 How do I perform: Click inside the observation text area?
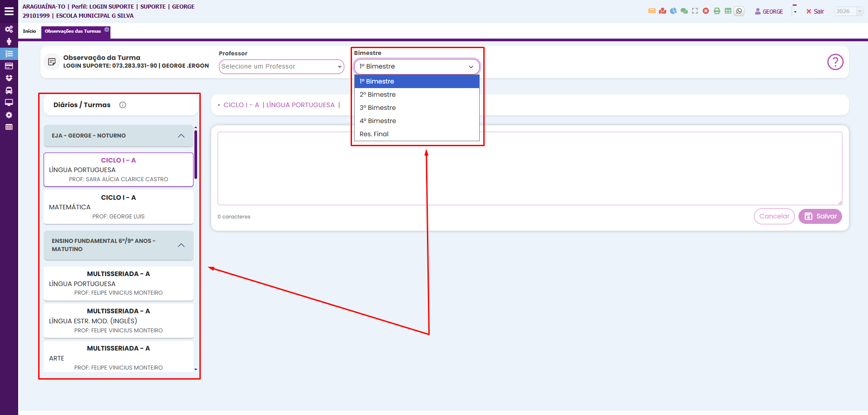[529, 168]
